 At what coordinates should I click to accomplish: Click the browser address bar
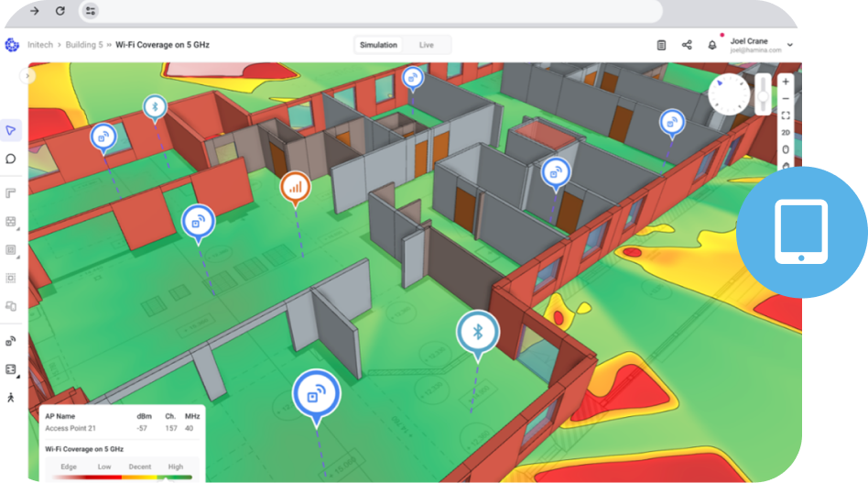(371, 10)
